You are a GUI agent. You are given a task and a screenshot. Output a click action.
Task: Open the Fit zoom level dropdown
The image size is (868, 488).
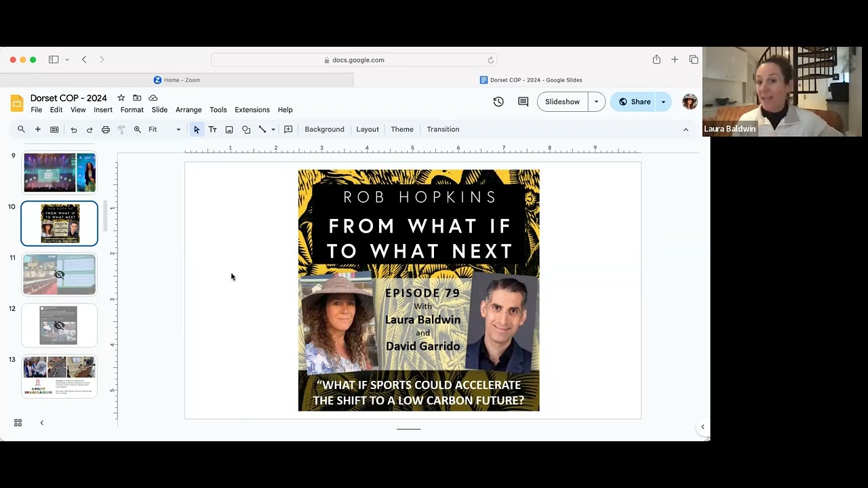pos(165,129)
